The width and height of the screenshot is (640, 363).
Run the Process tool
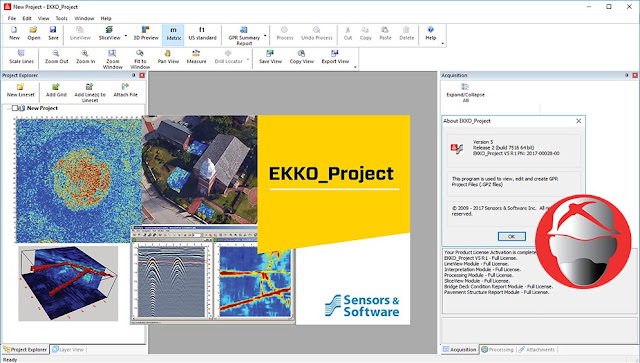coord(284,33)
